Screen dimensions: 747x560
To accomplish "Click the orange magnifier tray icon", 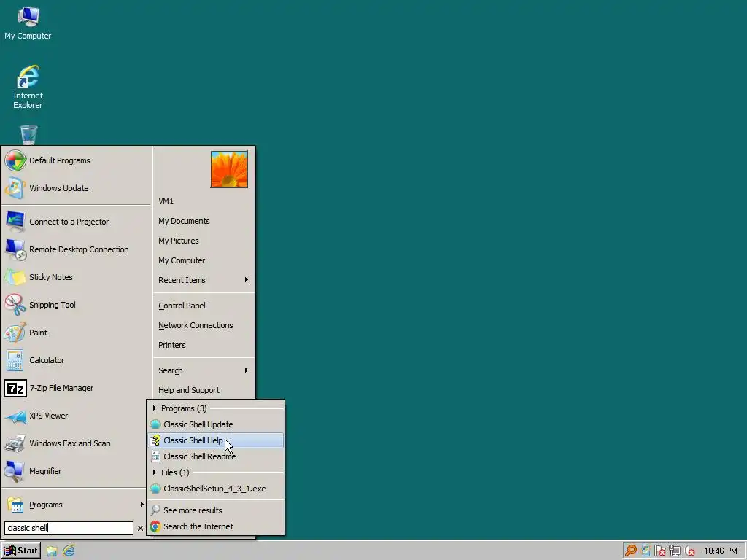I will [631, 551].
